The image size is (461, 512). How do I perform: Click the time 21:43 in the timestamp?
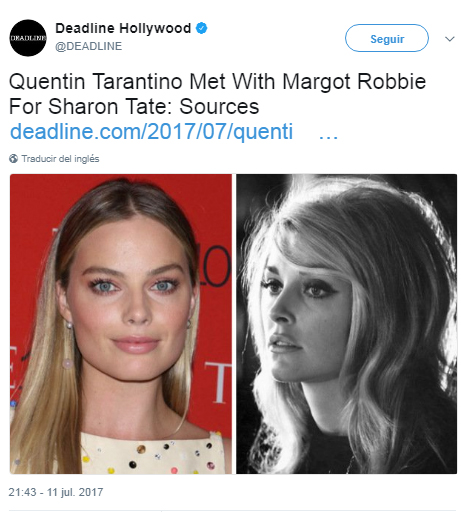(x=22, y=492)
